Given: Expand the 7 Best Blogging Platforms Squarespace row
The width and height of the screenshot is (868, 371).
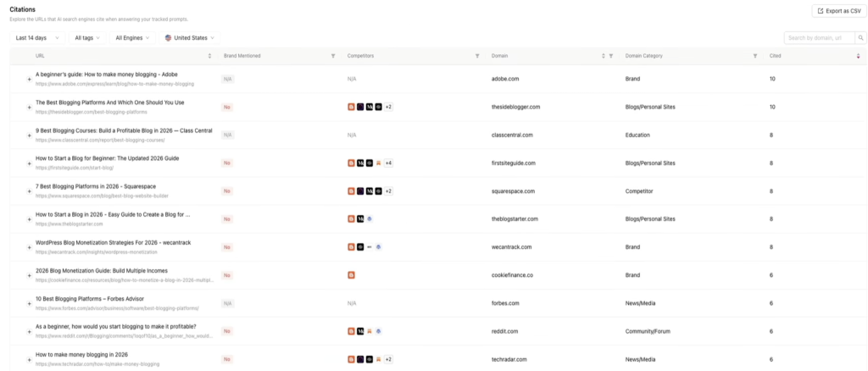Looking at the screenshot, I should pyautogui.click(x=30, y=191).
